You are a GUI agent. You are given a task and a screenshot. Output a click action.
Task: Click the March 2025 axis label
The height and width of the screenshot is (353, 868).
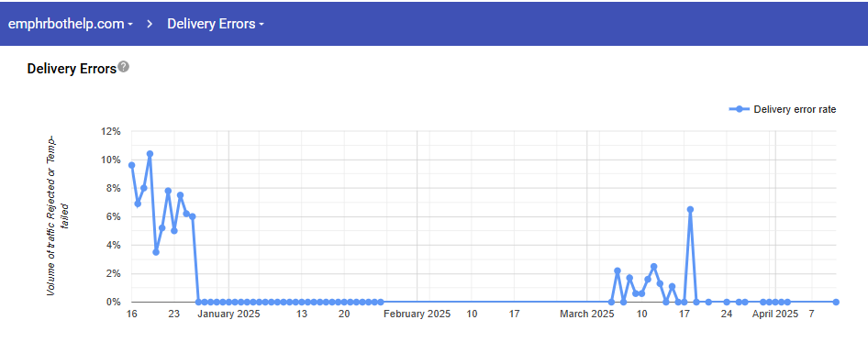(587, 314)
